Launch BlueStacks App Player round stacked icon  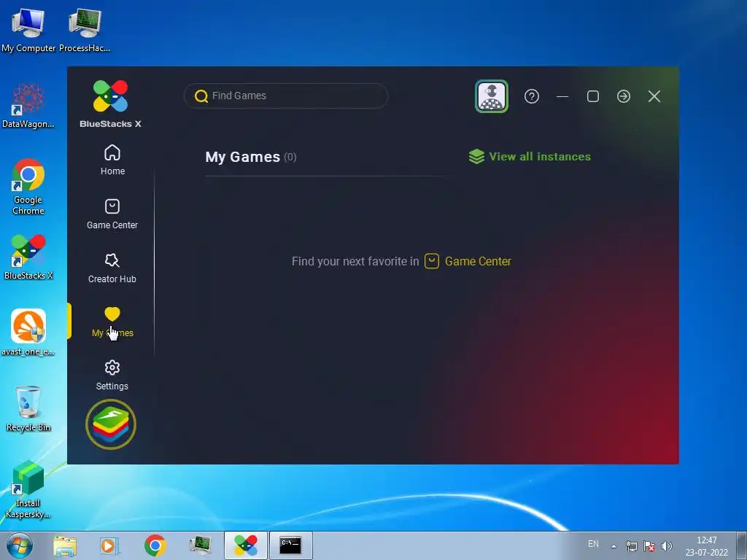coord(111,424)
